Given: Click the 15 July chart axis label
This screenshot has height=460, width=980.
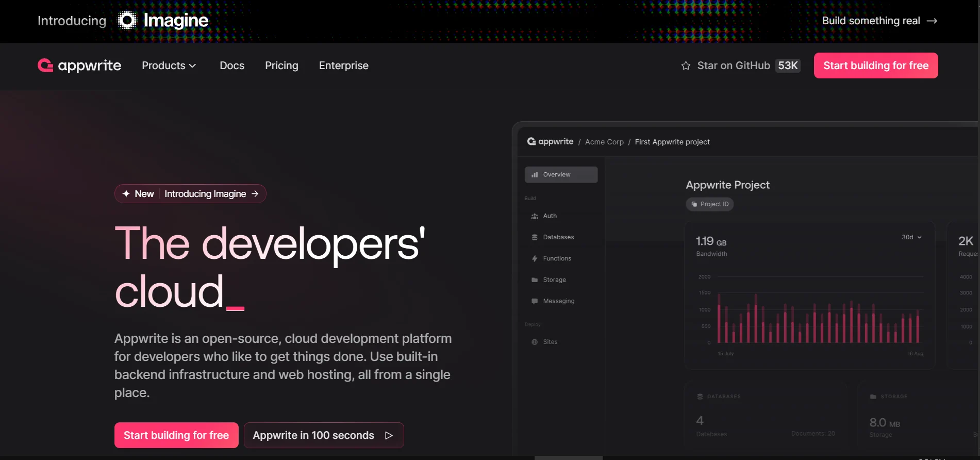Looking at the screenshot, I should click(725, 354).
